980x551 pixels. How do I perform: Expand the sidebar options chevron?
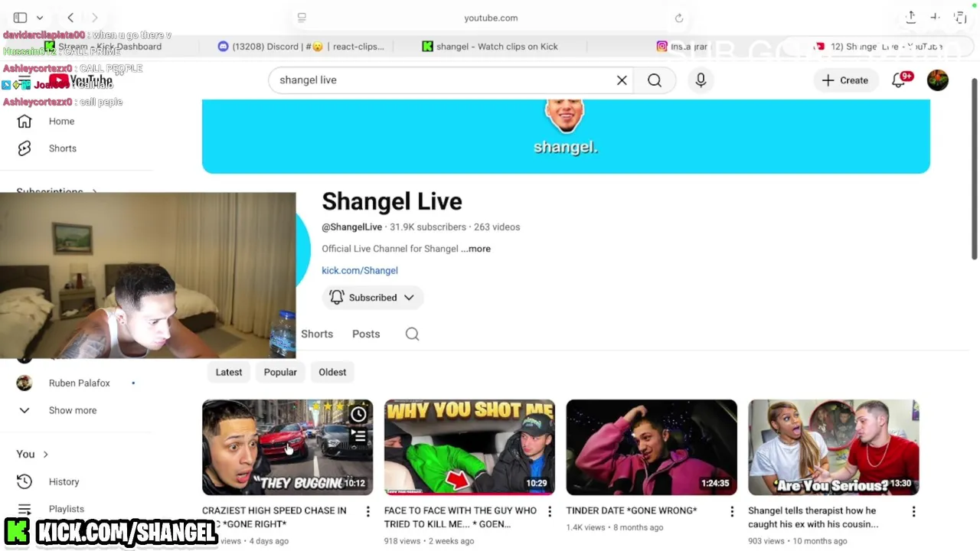click(x=40, y=18)
